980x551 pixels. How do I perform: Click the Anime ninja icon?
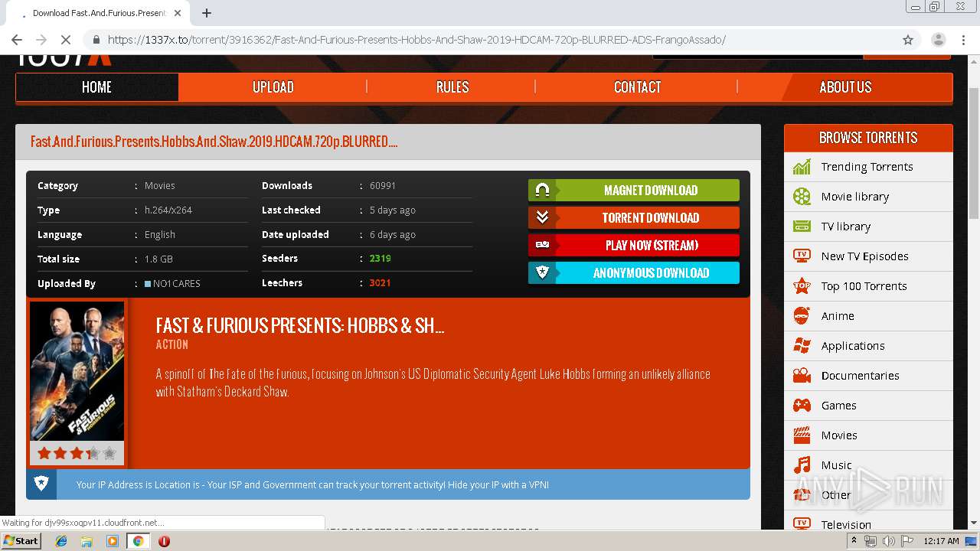coord(802,316)
